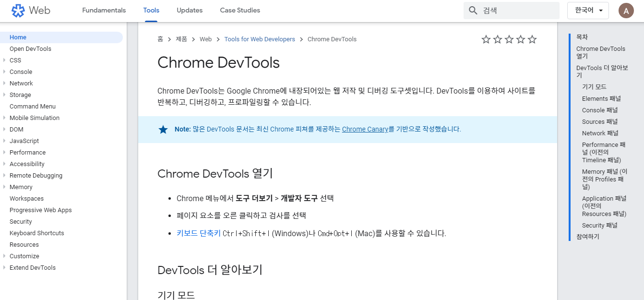Rate the page three stars

(509, 39)
